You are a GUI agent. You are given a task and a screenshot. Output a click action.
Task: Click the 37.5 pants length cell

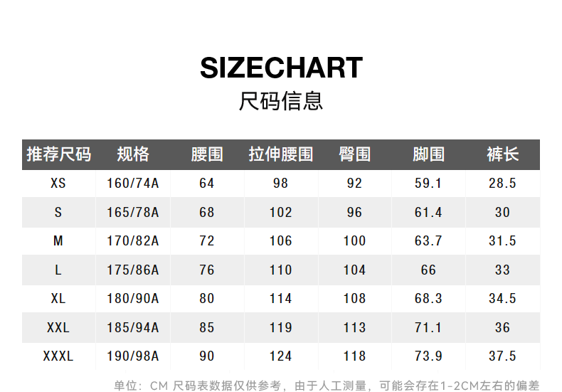click(x=502, y=356)
